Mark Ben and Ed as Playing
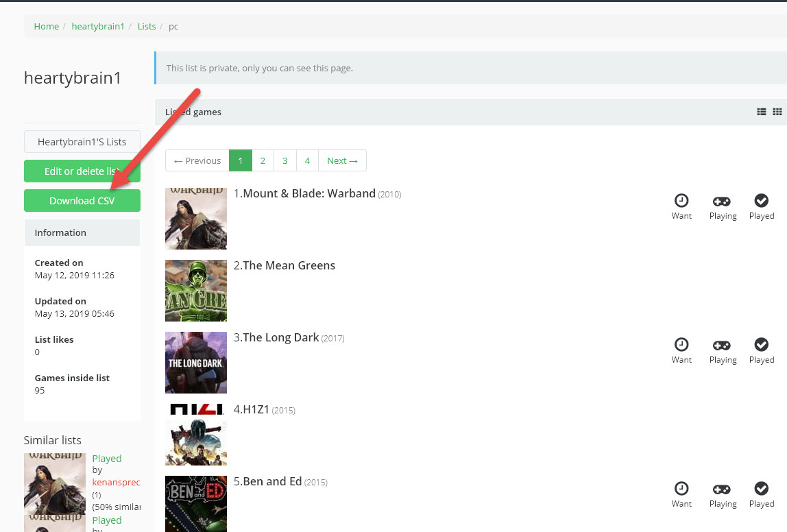Screen dimensions: 787x532 pos(723,495)
